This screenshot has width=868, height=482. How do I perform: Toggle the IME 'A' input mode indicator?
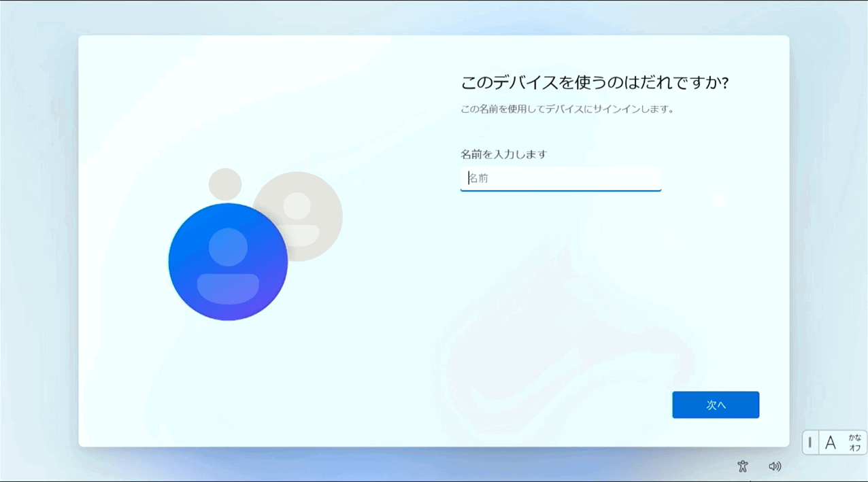[830, 443]
